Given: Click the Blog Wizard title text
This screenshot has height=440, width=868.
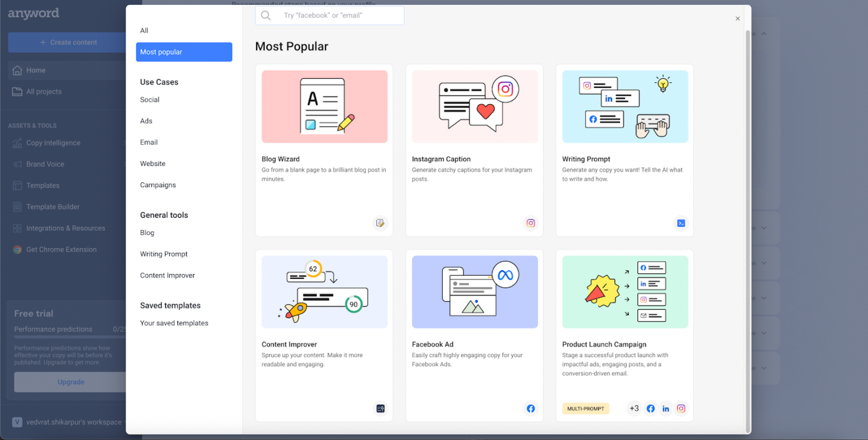Looking at the screenshot, I should tap(280, 159).
